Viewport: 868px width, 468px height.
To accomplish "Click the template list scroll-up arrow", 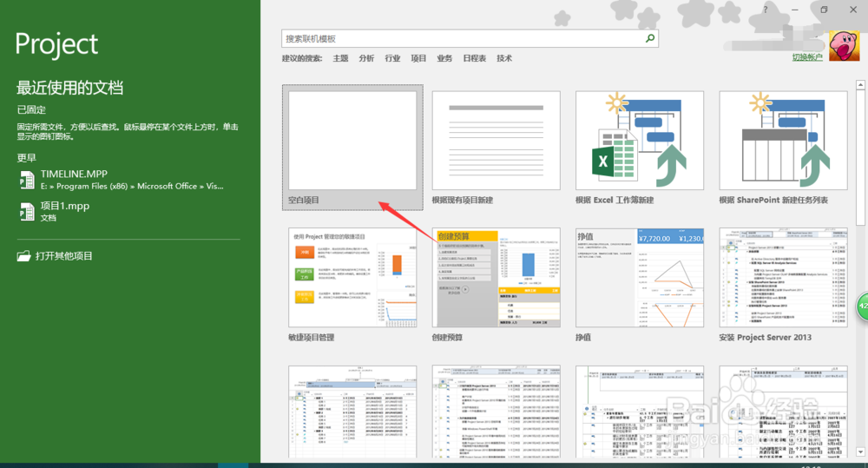I will 860,85.
